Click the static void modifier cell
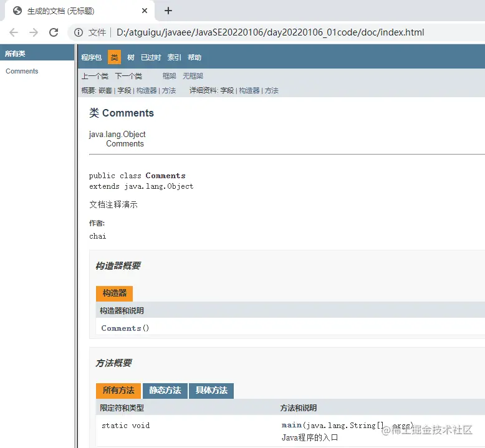Screen dimensions: 485x448 coord(125,426)
